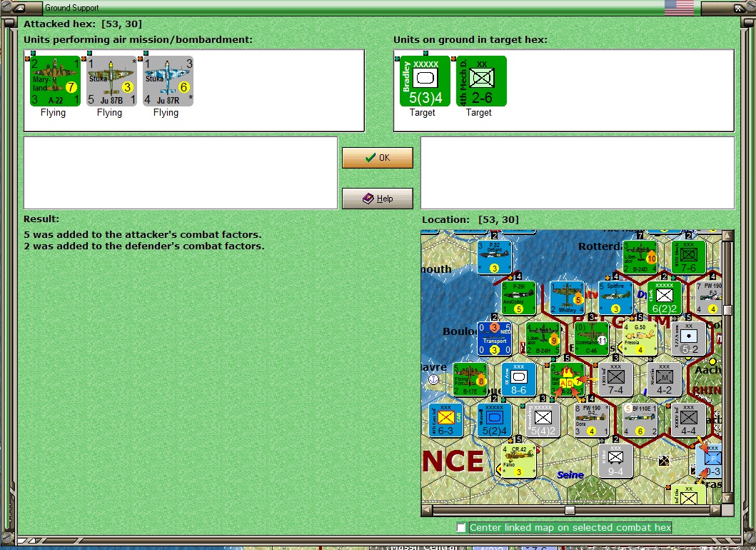The width and height of the screenshot is (756, 550).
Task: Click the Ground Support window title
Action: pos(72,8)
